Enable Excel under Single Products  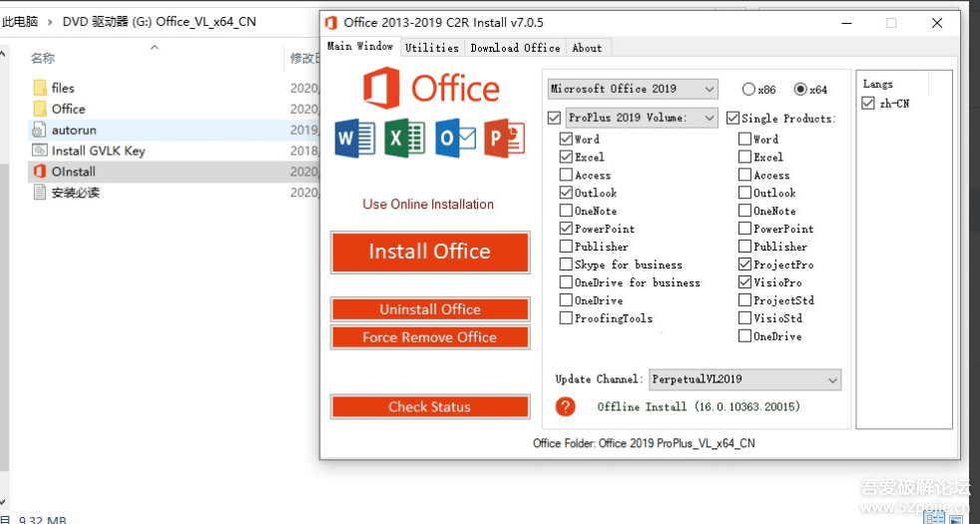[x=744, y=157]
